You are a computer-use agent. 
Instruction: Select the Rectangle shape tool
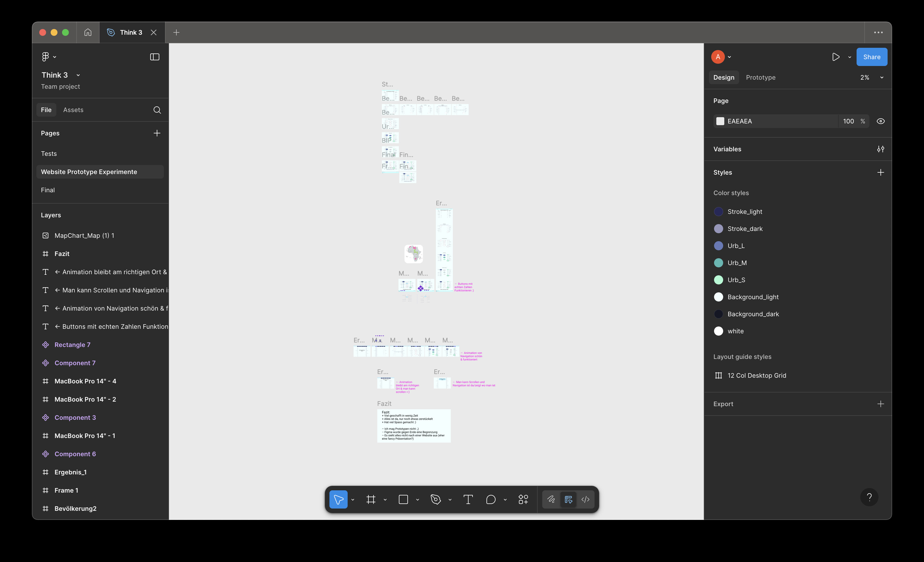pyautogui.click(x=403, y=499)
